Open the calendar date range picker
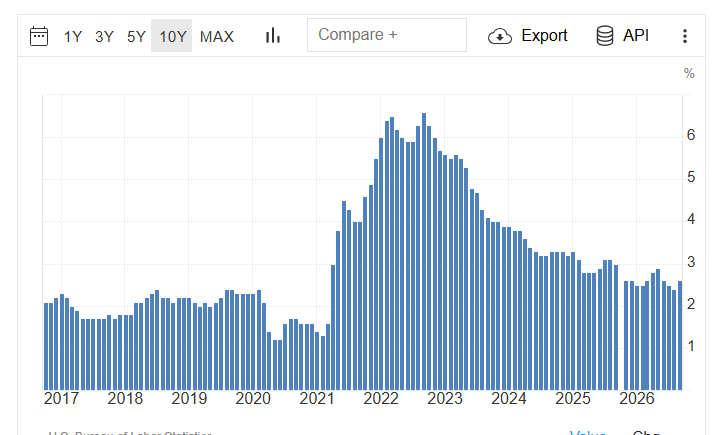Screen dimensions: 724x435 pos(39,36)
